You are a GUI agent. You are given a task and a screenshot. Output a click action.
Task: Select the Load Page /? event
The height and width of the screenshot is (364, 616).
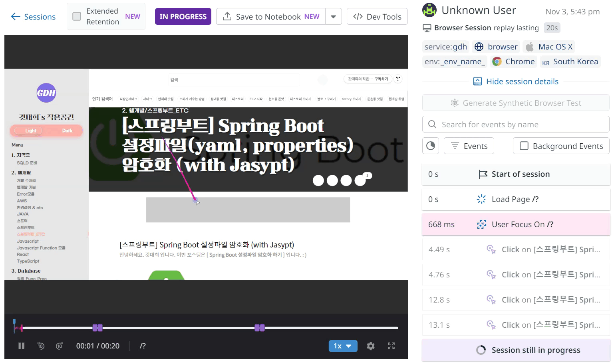[x=516, y=199]
